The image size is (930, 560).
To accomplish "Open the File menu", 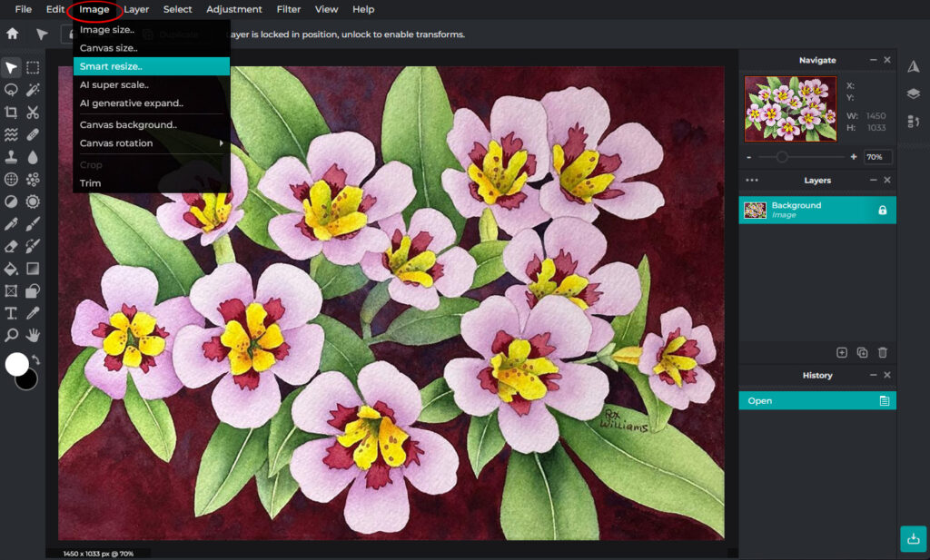I will tap(23, 9).
